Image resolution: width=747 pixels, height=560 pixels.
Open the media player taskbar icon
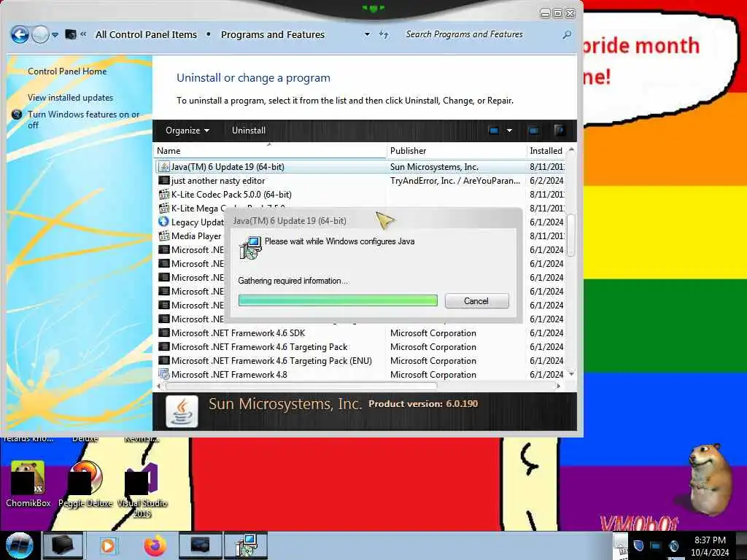(x=108, y=545)
